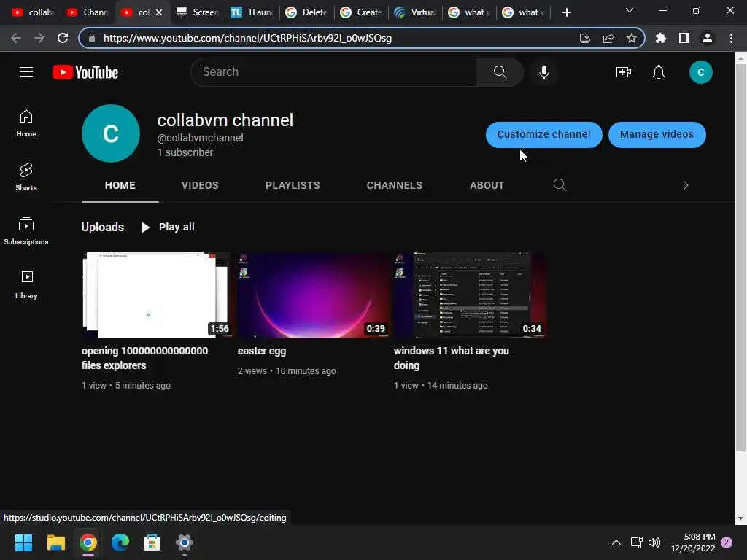The height and width of the screenshot is (560, 747).
Task: Open Microsoft Store from the taskbar
Action: pos(152,542)
